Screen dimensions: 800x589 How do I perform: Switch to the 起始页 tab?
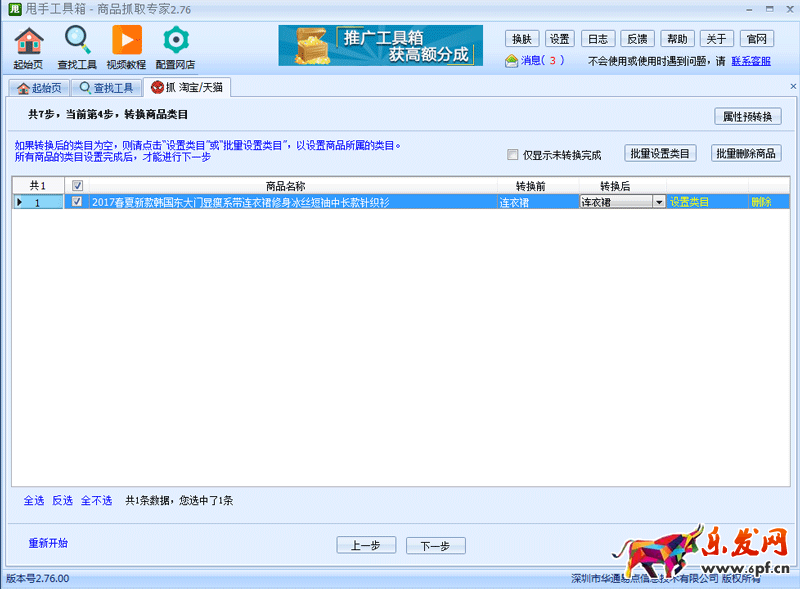(x=40, y=88)
